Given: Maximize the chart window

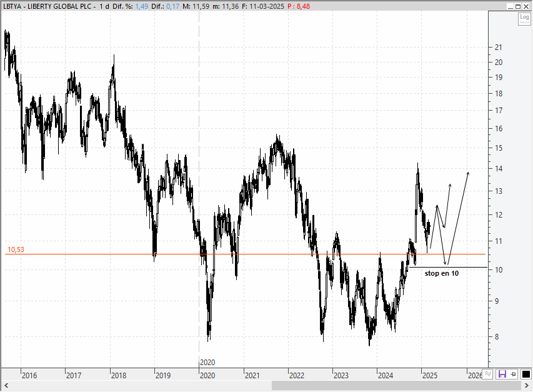Looking at the screenshot, I should point(518,6).
